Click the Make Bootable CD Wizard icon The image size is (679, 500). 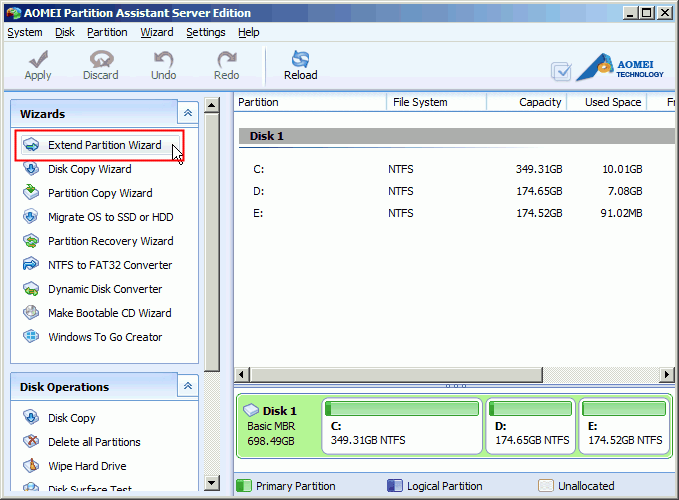[31, 313]
